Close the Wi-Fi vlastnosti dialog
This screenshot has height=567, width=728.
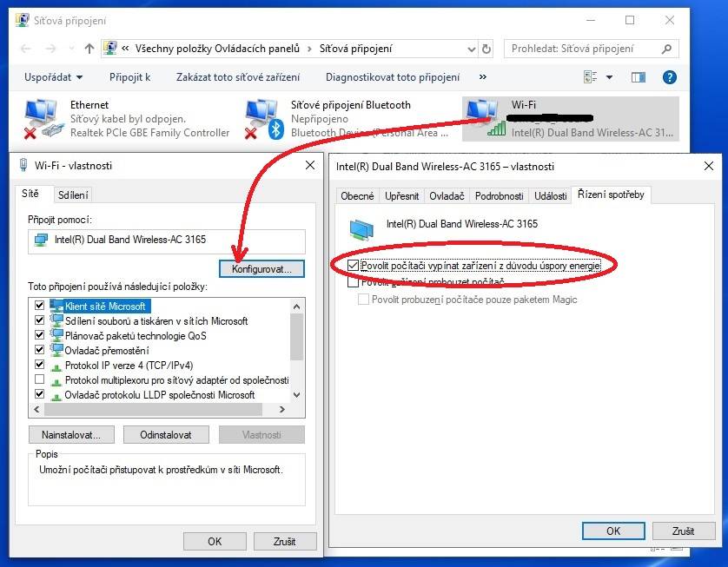pyautogui.click(x=310, y=165)
